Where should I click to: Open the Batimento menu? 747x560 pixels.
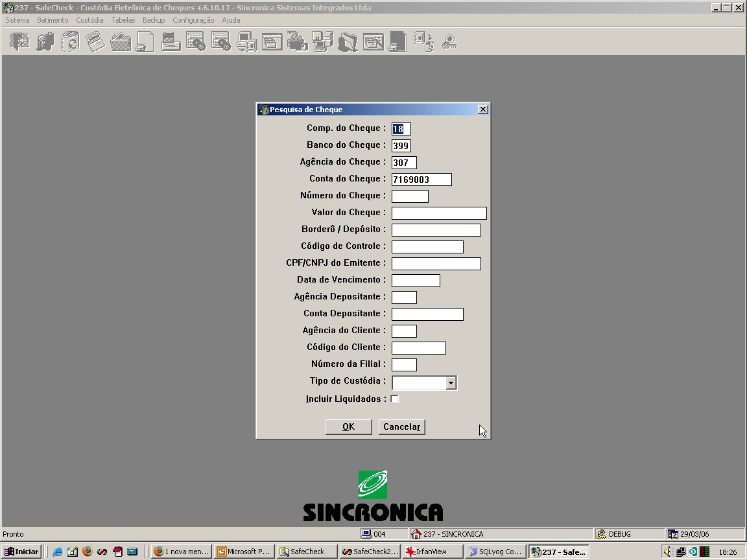click(53, 20)
